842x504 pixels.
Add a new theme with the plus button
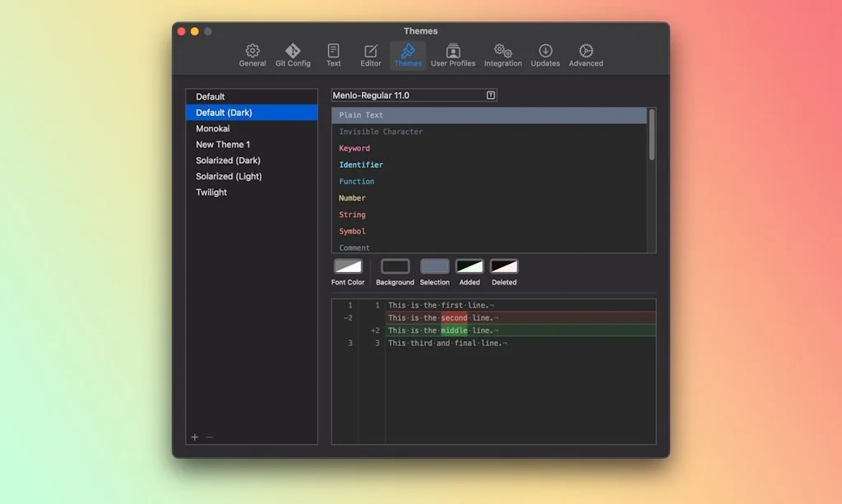pyautogui.click(x=194, y=437)
